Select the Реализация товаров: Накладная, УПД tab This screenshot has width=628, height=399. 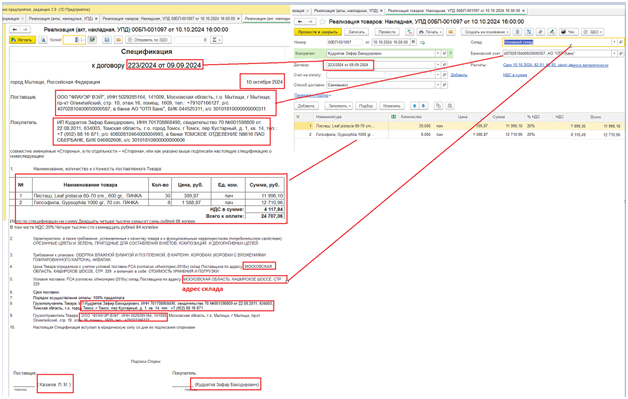click(x=455, y=10)
